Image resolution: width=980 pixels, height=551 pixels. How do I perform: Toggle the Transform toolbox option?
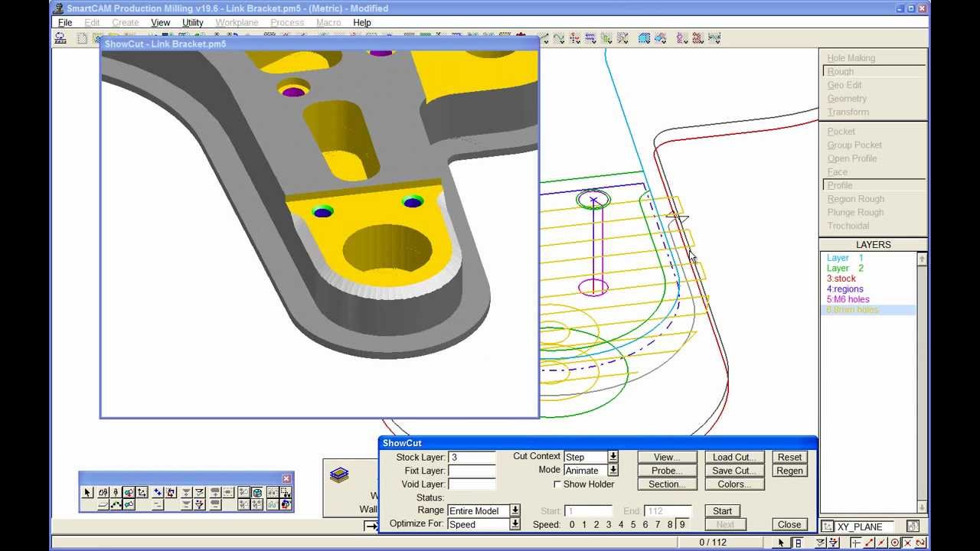tap(848, 112)
